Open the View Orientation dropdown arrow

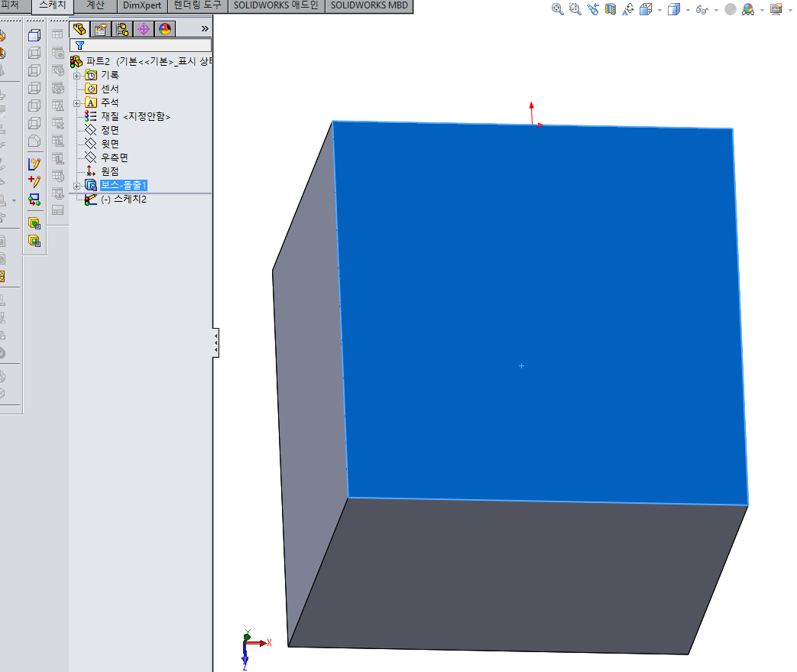click(x=658, y=10)
